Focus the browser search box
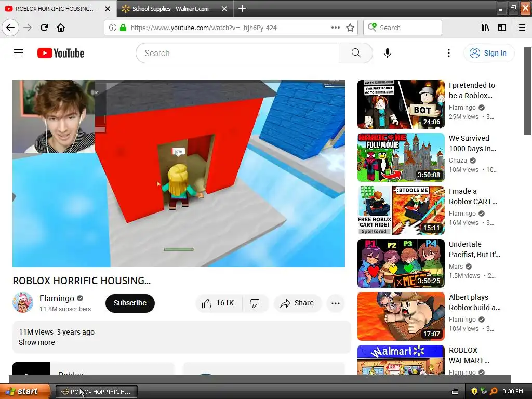532x399 pixels. tap(403, 28)
